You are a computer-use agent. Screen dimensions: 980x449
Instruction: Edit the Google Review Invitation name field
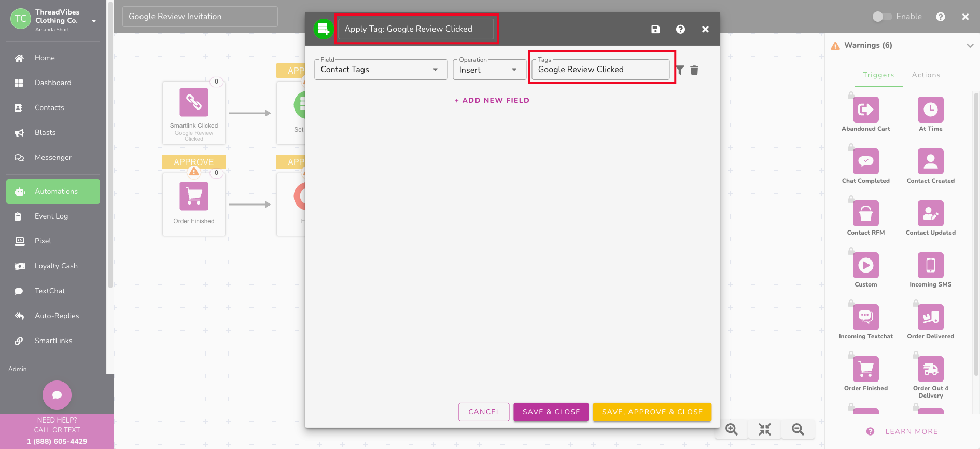point(200,17)
